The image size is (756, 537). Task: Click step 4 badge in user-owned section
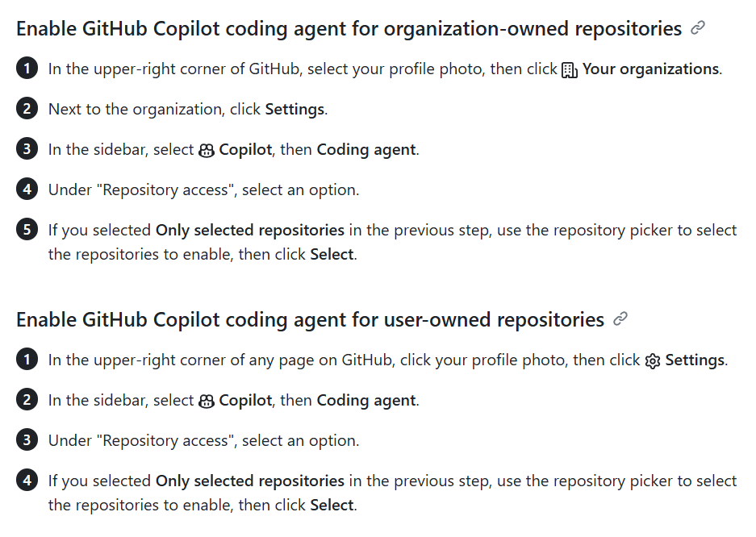pyautogui.click(x=27, y=481)
